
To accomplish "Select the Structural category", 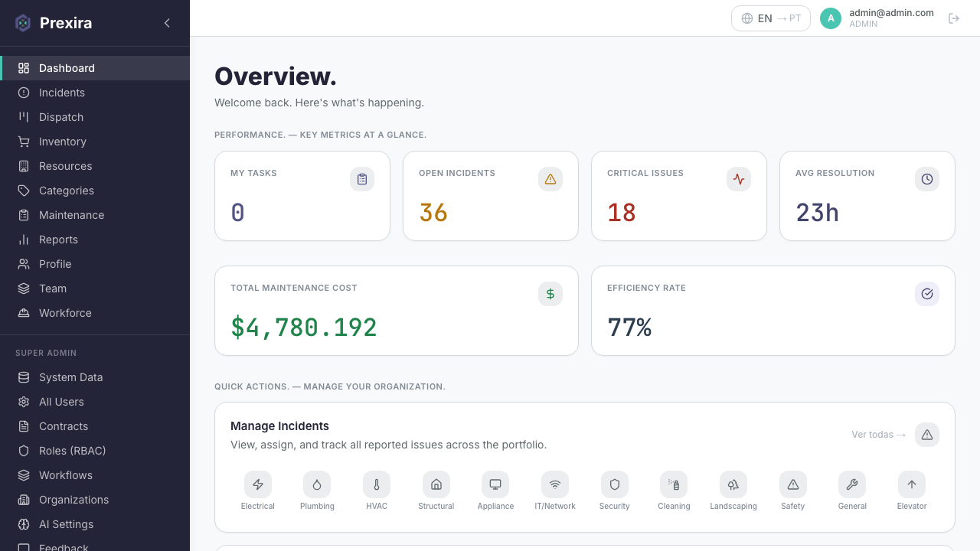I will tap(436, 491).
